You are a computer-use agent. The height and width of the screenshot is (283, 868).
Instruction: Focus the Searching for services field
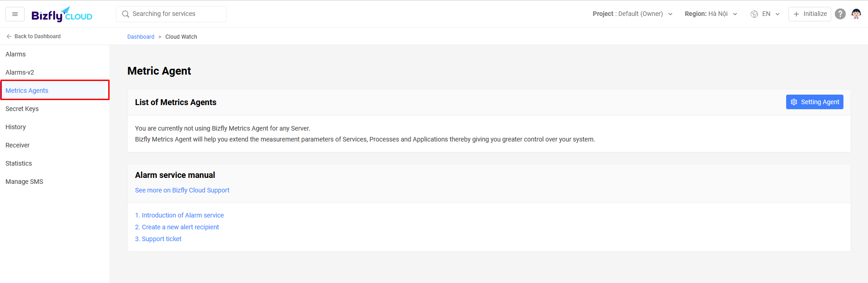(x=171, y=14)
